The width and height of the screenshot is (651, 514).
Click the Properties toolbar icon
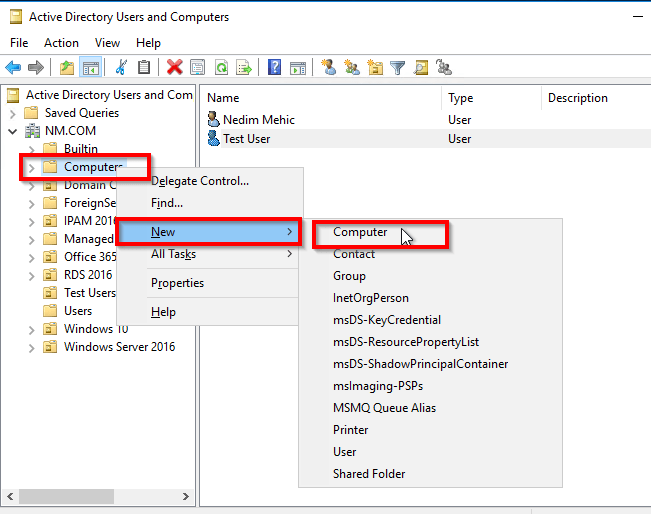[x=198, y=67]
